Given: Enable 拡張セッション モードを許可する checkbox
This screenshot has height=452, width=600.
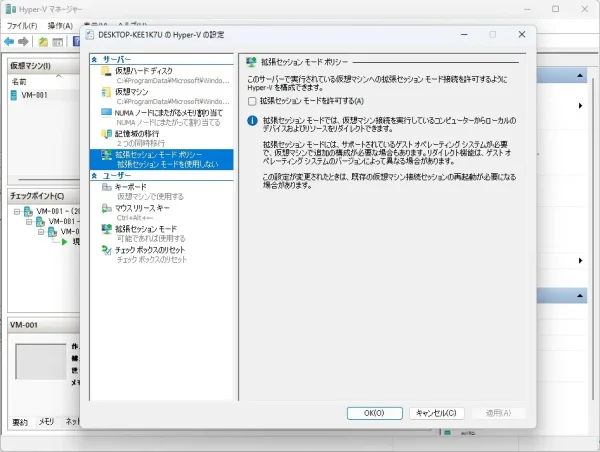Looking at the screenshot, I should pyautogui.click(x=252, y=101).
